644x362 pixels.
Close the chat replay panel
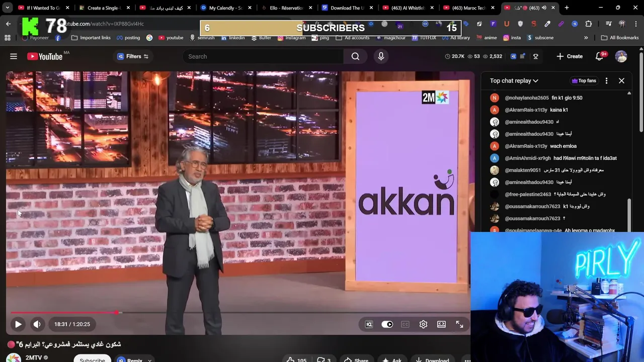(621, 80)
